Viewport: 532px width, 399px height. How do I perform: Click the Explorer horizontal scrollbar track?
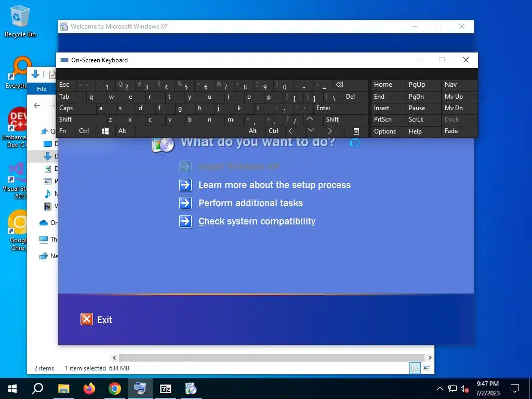click(x=271, y=357)
